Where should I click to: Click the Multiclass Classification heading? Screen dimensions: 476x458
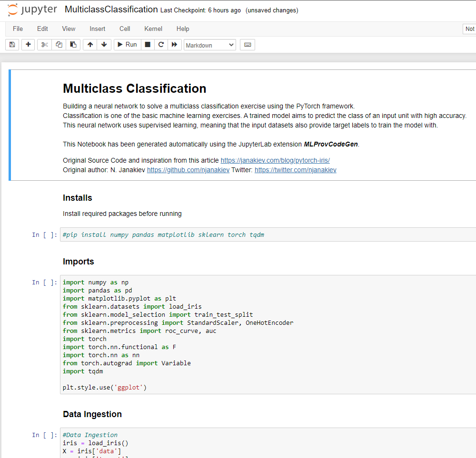pyautogui.click(x=135, y=88)
